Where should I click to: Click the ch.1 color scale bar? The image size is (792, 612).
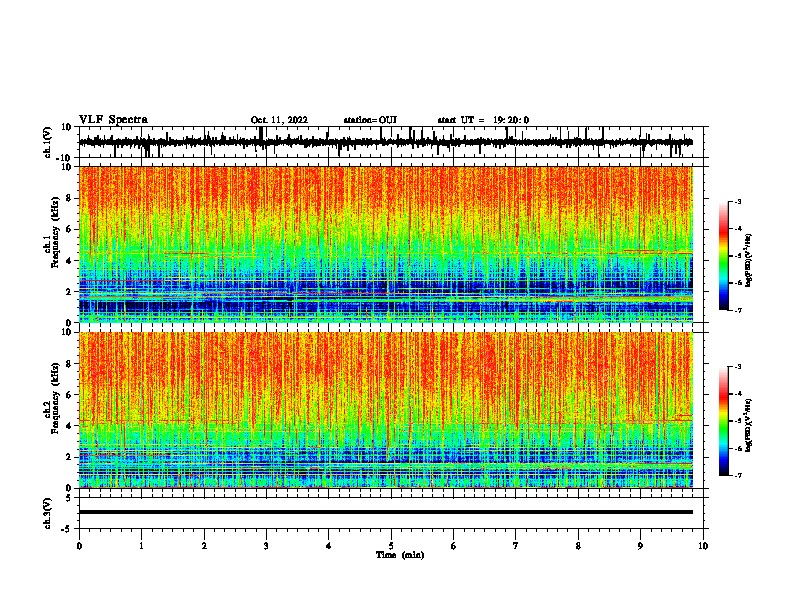723,256
